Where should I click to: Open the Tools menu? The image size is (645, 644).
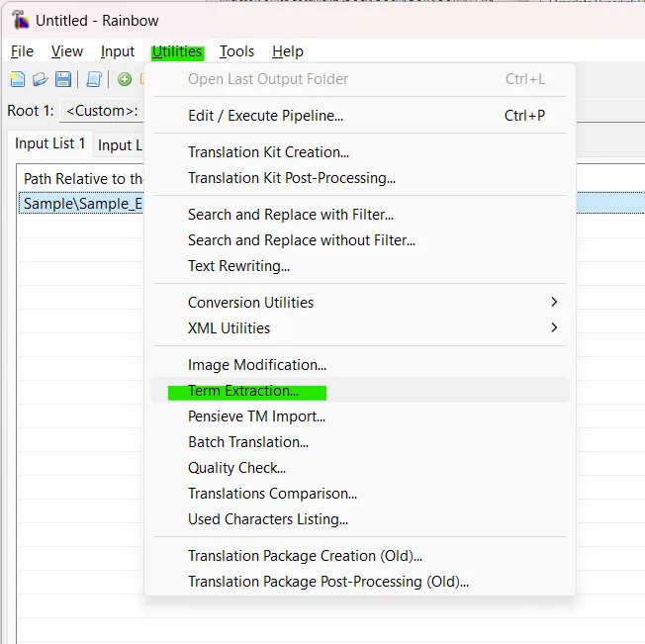[x=236, y=51]
